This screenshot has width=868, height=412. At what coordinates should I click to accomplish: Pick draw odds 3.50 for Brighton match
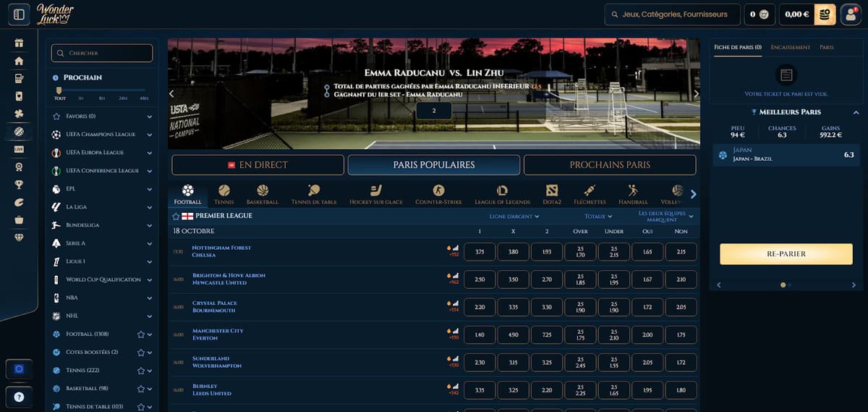pyautogui.click(x=514, y=279)
